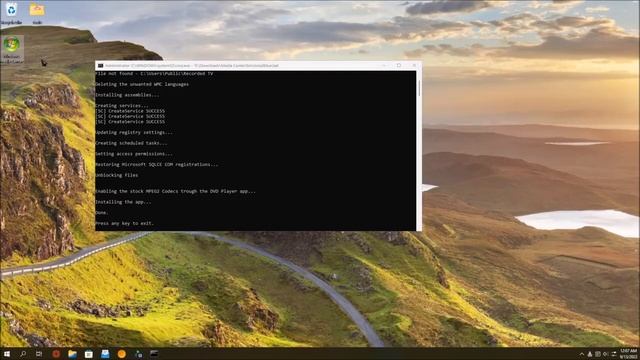The height and width of the screenshot is (360, 640).
Task: Open the Microsoft Store taskbar icon
Action: point(89,354)
